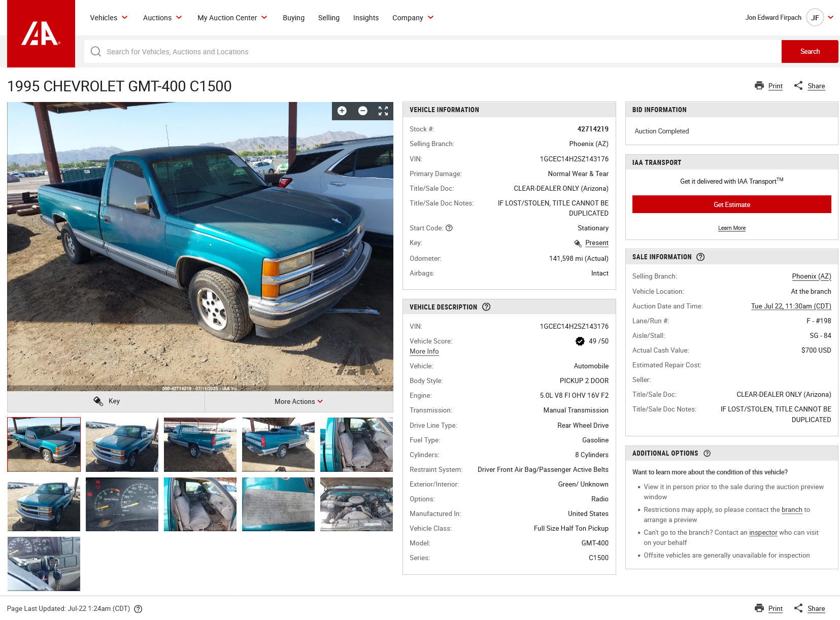Screen dimensions: 840x620
Task: Click the top Print link
Action: [776, 86]
